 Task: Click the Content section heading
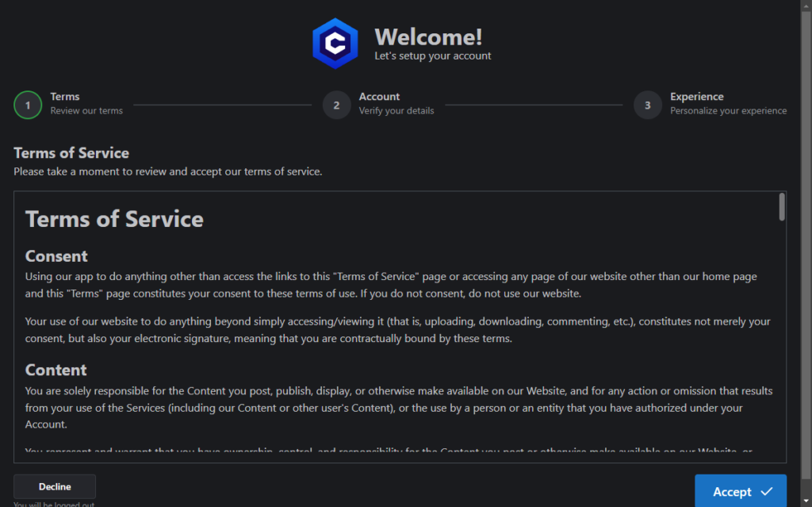pyautogui.click(x=56, y=370)
